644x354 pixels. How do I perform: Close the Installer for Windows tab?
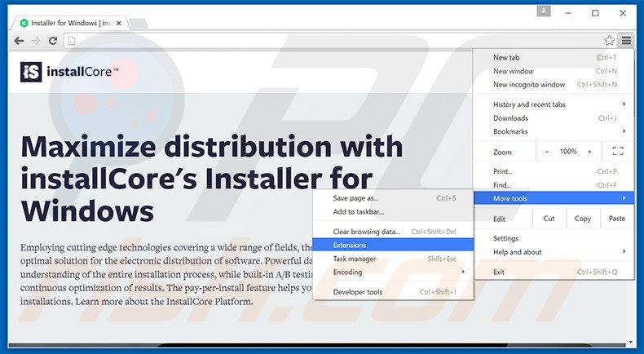(x=119, y=24)
